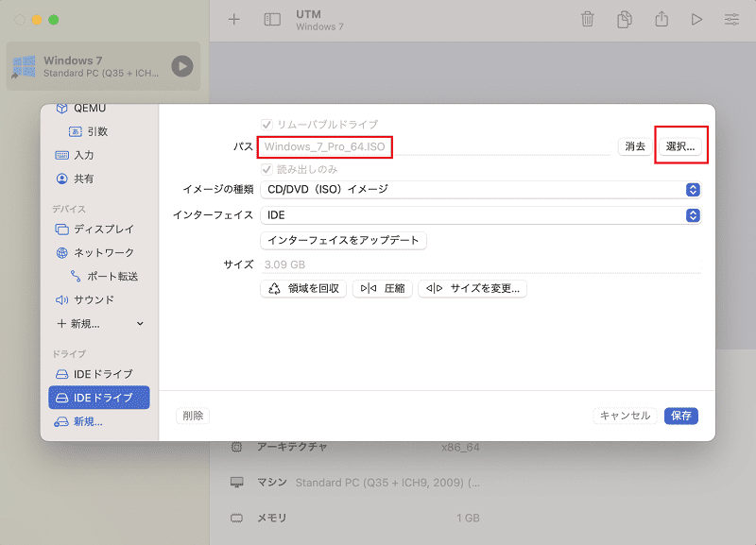
Task: Click 新規... to add new drive
Action: (78, 421)
